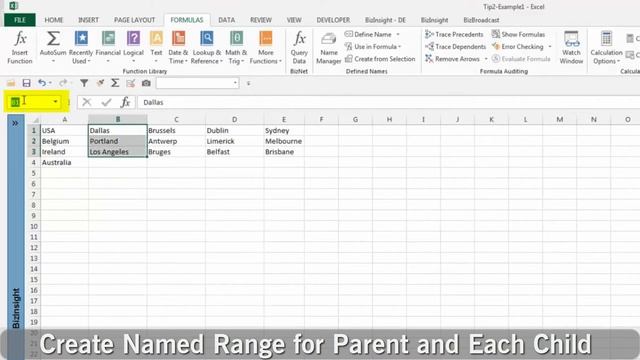
Task: Open the More Functions menu
Action: [x=266, y=47]
